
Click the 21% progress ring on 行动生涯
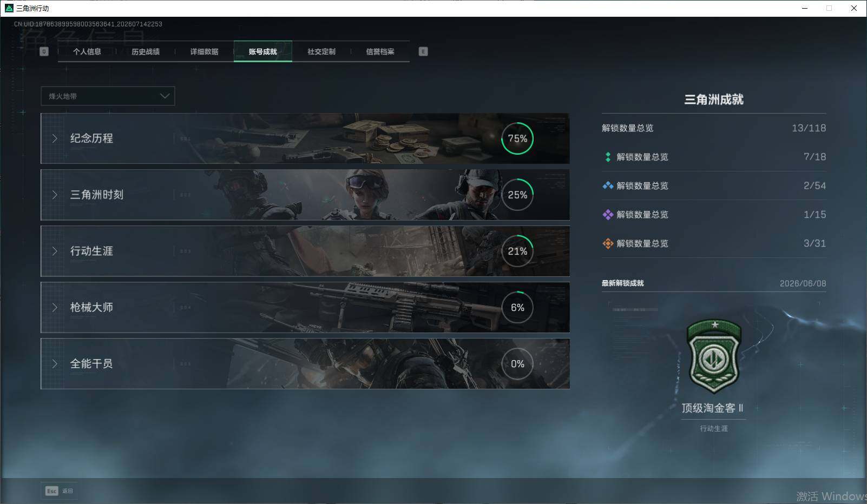[x=517, y=251]
